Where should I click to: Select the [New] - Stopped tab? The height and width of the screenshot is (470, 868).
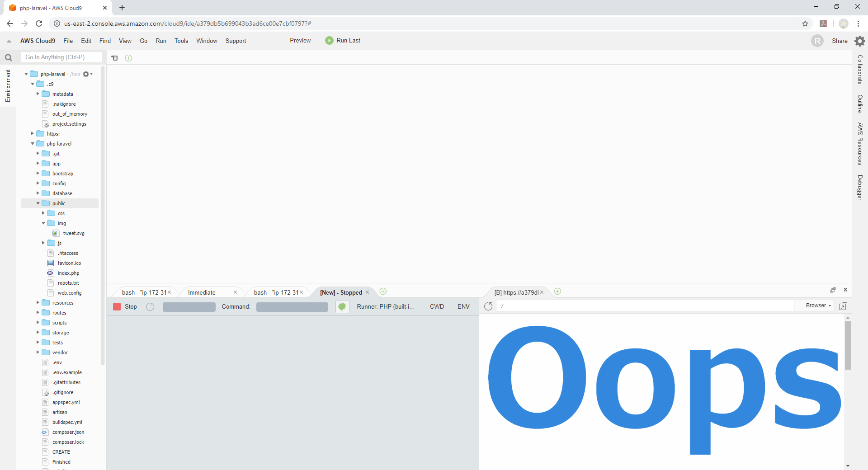point(342,293)
